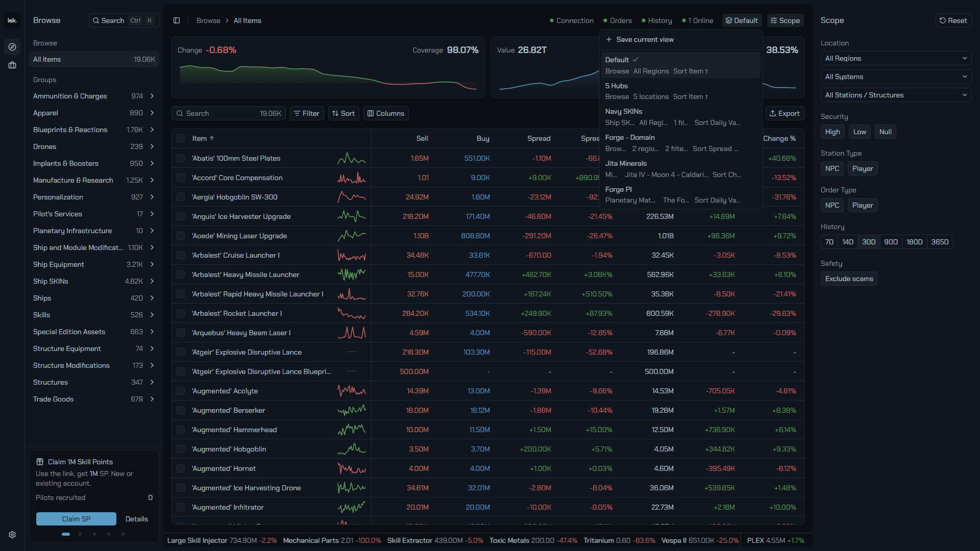Open All Stations / Structures dropdown

pyautogui.click(x=896, y=95)
